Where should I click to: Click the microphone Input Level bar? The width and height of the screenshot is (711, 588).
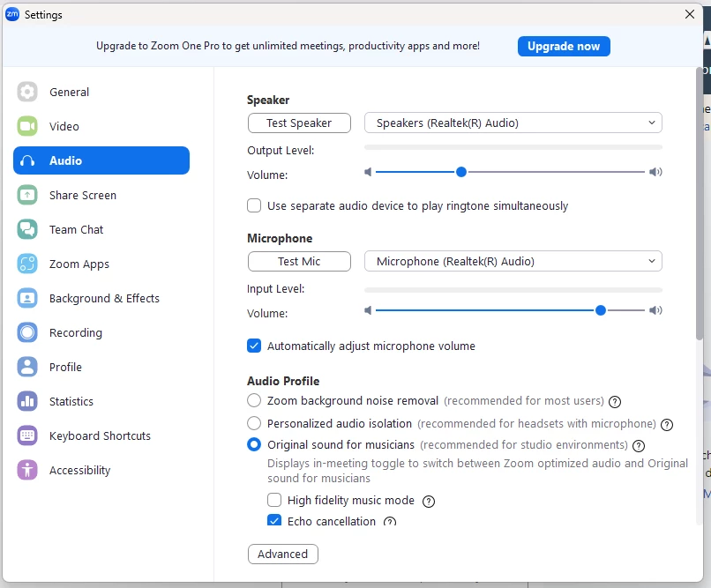[513, 290]
